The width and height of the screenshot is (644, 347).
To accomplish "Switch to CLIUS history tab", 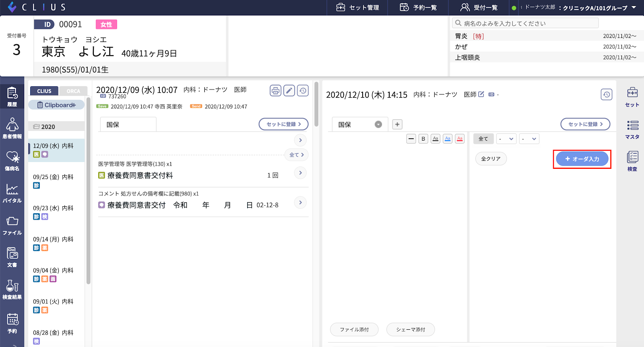I will point(44,91).
